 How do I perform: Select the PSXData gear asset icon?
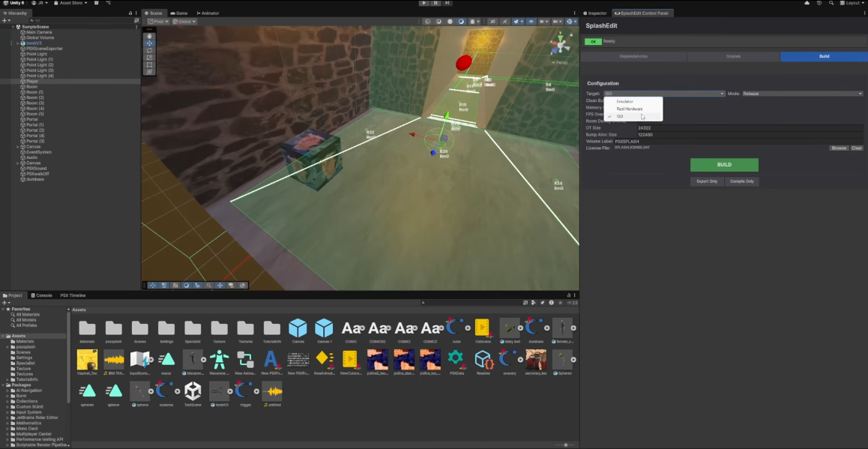456,358
